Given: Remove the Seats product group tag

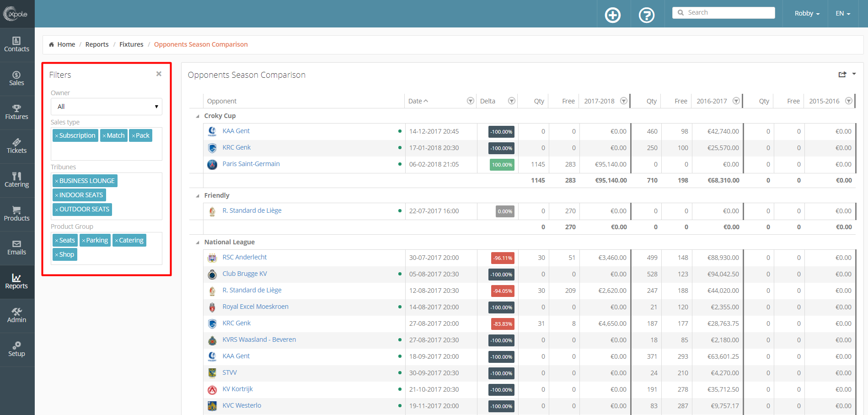Looking at the screenshot, I should tap(57, 241).
